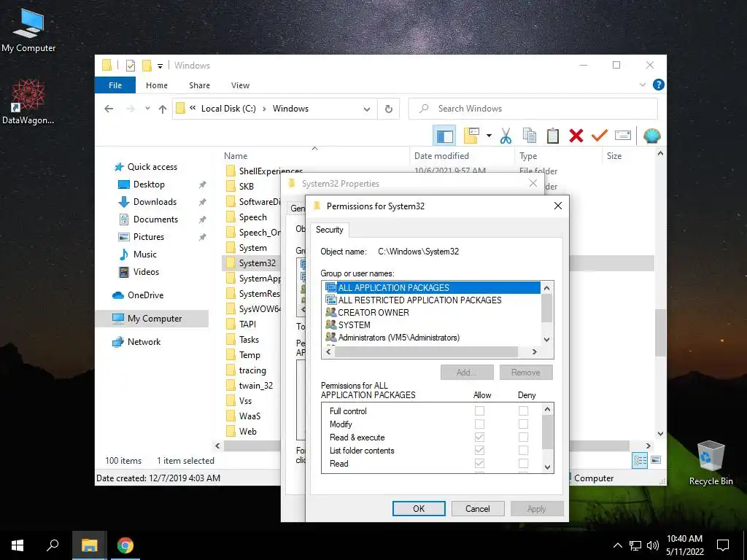Show hidden tray icons chevron

click(617, 545)
